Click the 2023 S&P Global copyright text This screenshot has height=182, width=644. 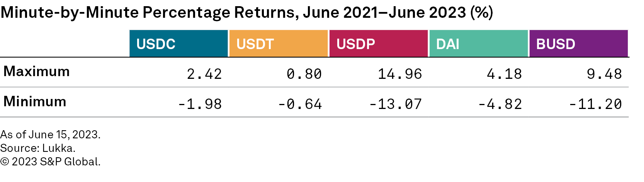coord(50,162)
